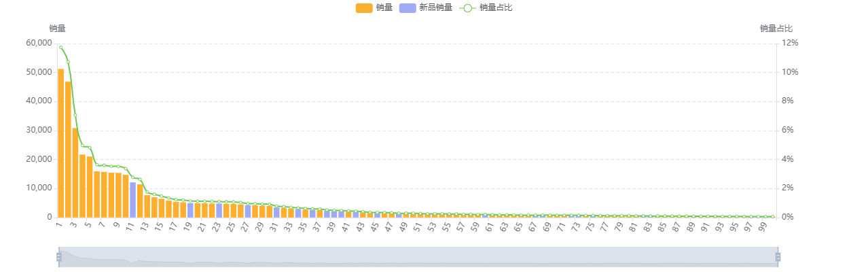Click the 6% right axis label
This screenshot has width=868, height=272.
click(x=788, y=130)
